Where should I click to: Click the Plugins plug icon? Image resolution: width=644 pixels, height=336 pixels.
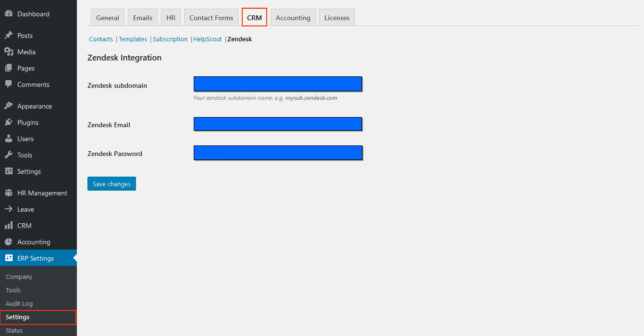pyautogui.click(x=9, y=122)
